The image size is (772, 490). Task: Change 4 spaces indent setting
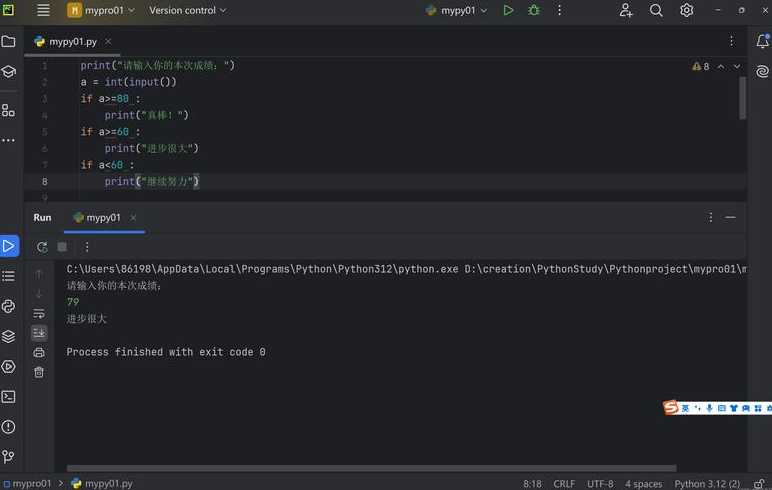(x=643, y=484)
